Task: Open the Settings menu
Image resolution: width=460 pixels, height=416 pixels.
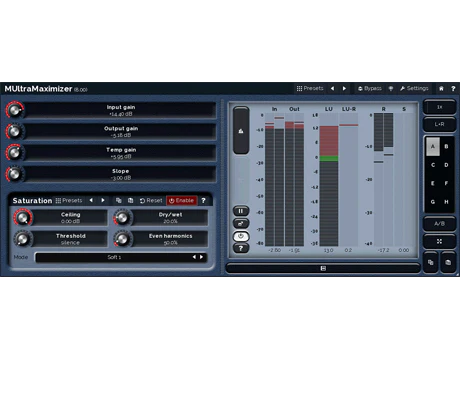Action: pyautogui.click(x=414, y=88)
